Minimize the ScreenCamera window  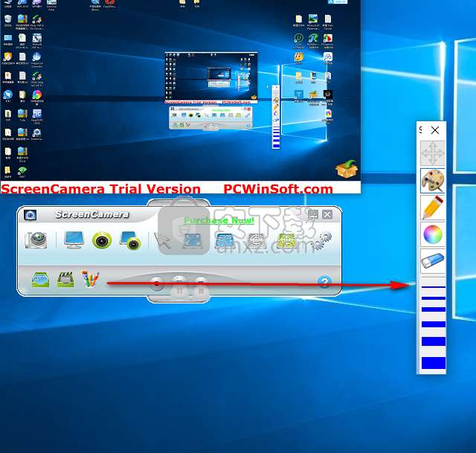coord(312,214)
